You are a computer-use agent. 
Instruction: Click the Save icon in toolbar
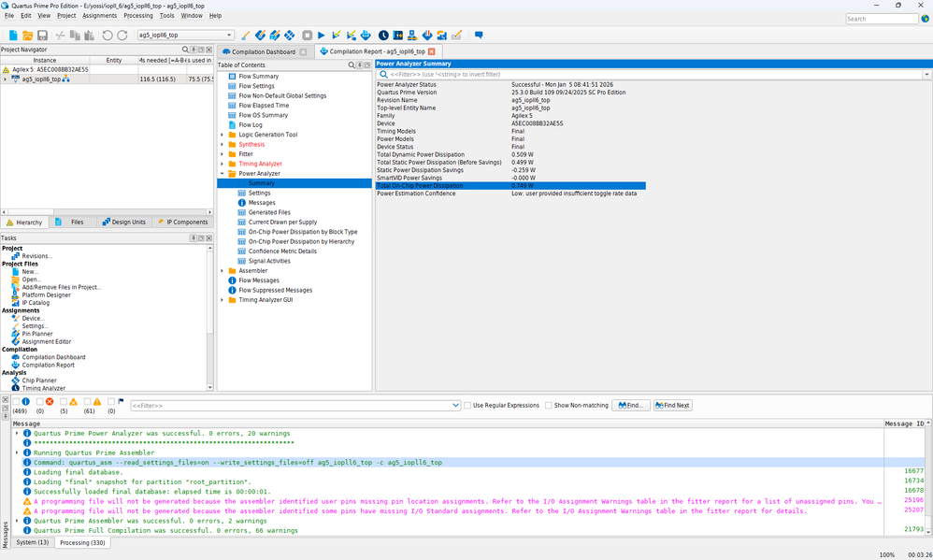(42, 36)
